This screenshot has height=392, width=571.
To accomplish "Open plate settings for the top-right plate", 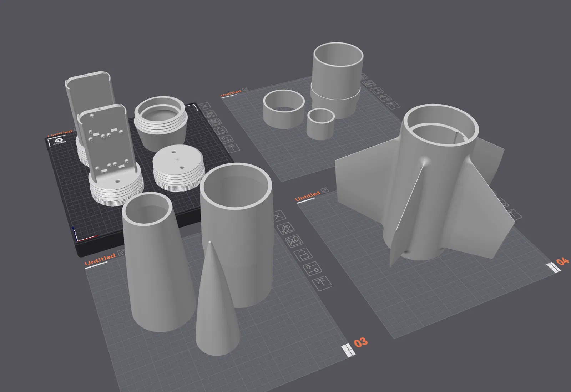I will [385, 98].
